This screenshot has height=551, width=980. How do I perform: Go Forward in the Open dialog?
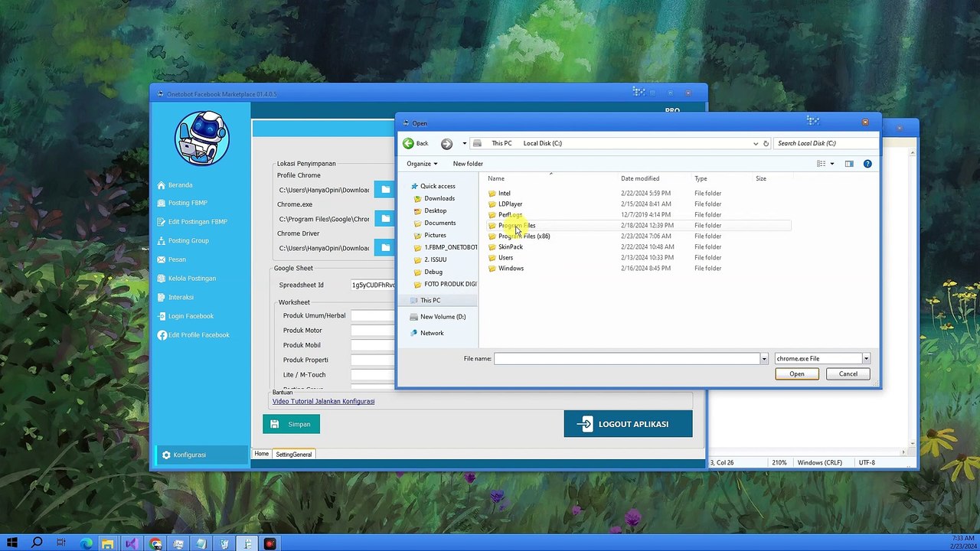coord(446,144)
